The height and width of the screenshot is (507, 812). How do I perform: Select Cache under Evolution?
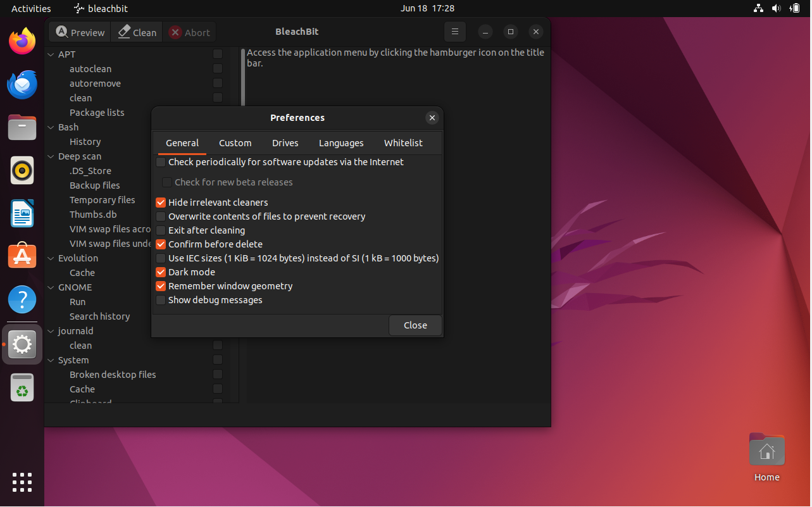coord(82,273)
